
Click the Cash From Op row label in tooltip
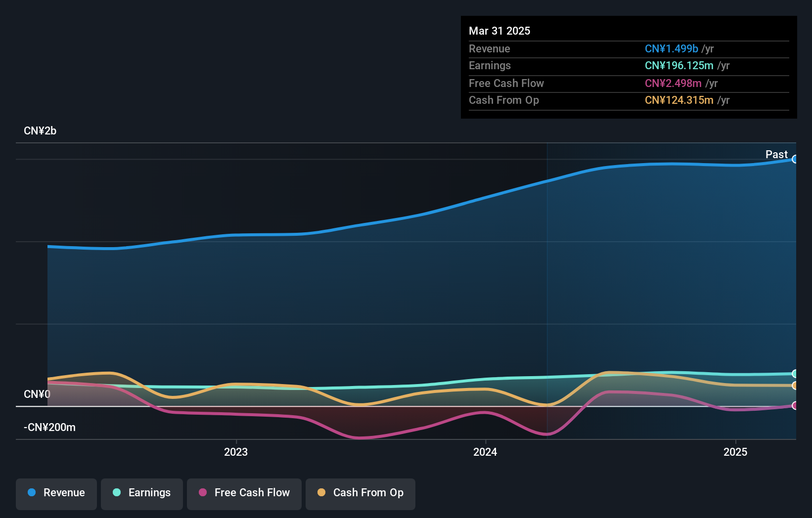pyautogui.click(x=504, y=100)
